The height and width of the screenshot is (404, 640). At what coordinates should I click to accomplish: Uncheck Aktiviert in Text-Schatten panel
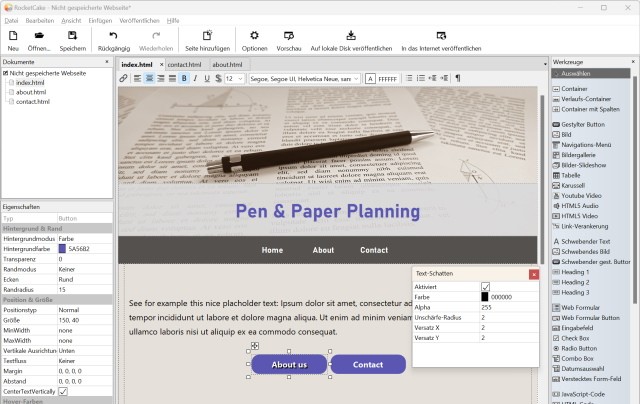click(x=485, y=286)
